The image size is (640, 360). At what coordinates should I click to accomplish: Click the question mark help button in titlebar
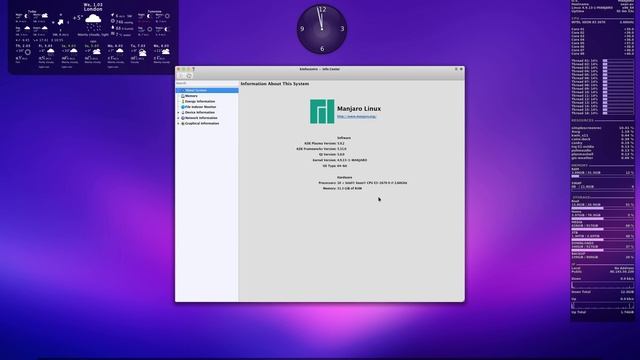[193, 69]
